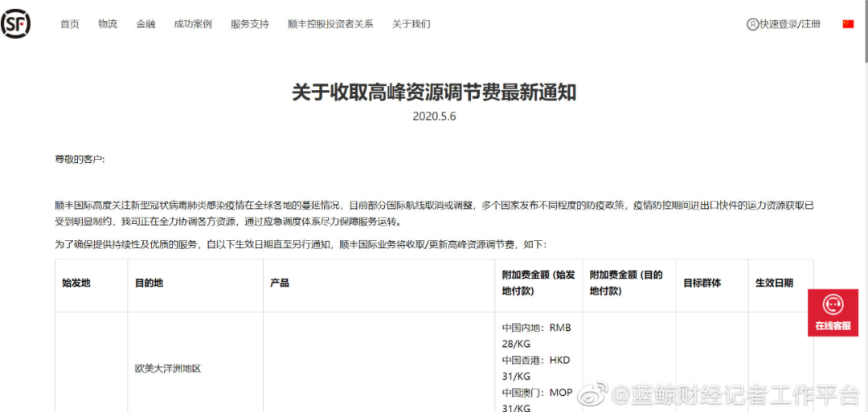Open the 成功案例 menu item

pyautogui.click(x=193, y=24)
